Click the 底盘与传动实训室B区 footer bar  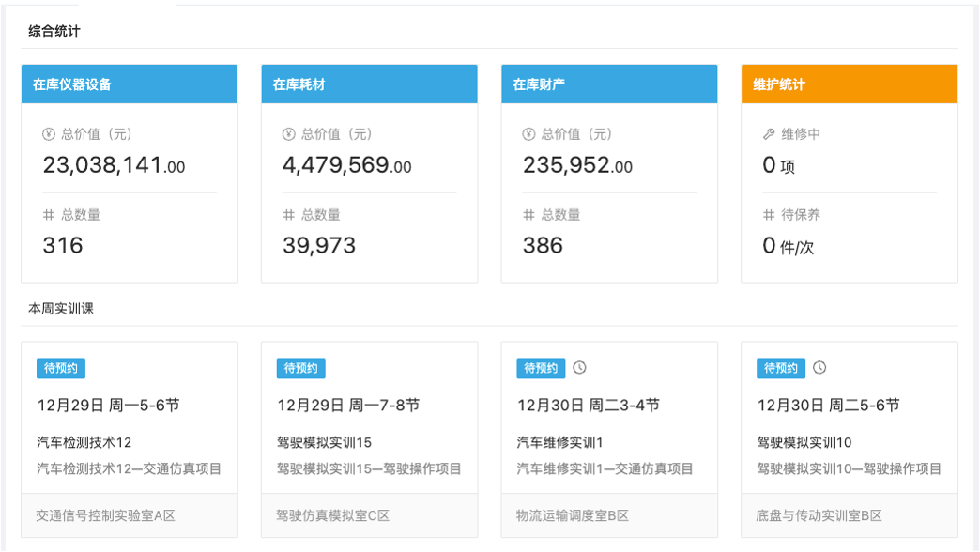820,515
